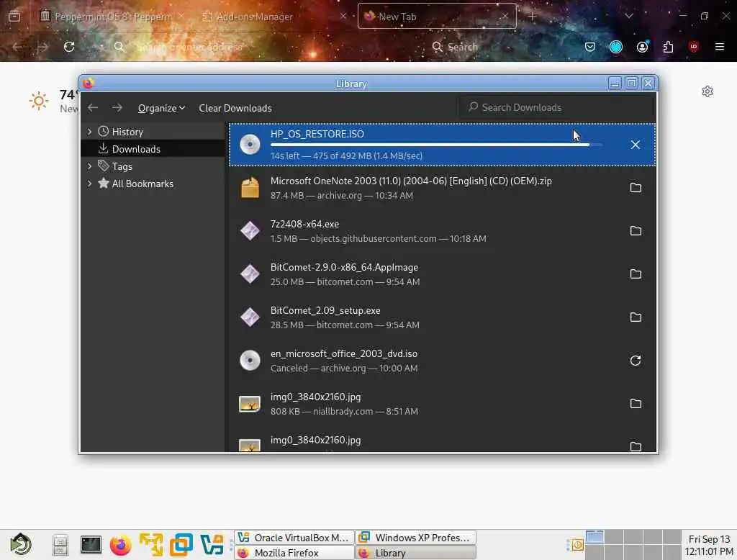737x560 pixels.
Task: Select the en_microsoft_office_2003_dvd.iso entry
Action: coord(442,361)
